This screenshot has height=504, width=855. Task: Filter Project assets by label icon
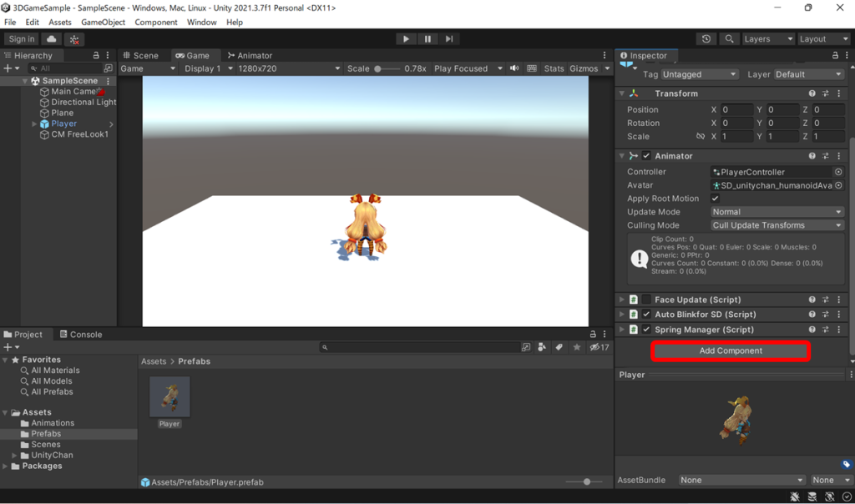pyautogui.click(x=559, y=346)
